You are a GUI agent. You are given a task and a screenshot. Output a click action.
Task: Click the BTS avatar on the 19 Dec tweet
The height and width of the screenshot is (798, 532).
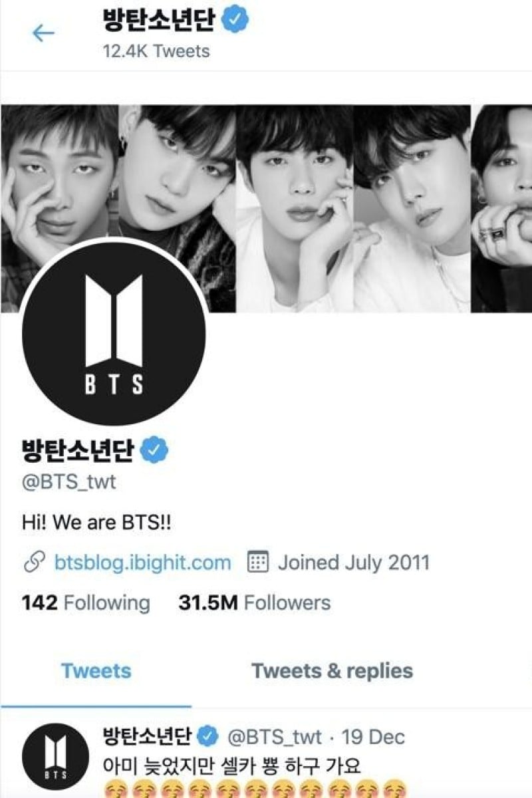55,756
